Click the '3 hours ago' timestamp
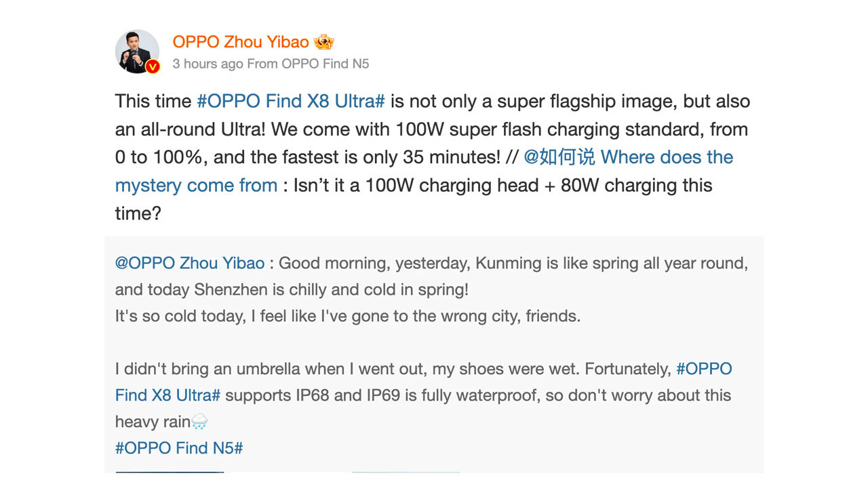Image resolution: width=868 pixels, height=488 pixels. pos(208,64)
